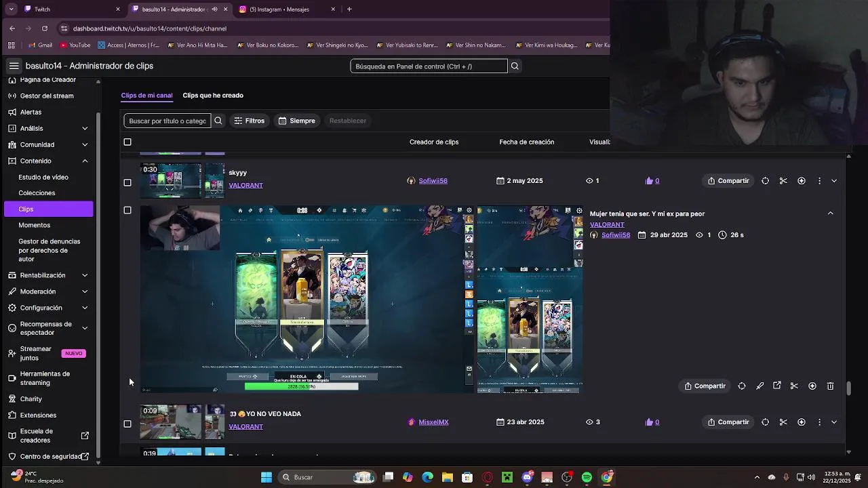The width and height of the screenshot is (868, 488).
Task: Click the trash delete icon of expanded clip
Action: coord(830,386)
